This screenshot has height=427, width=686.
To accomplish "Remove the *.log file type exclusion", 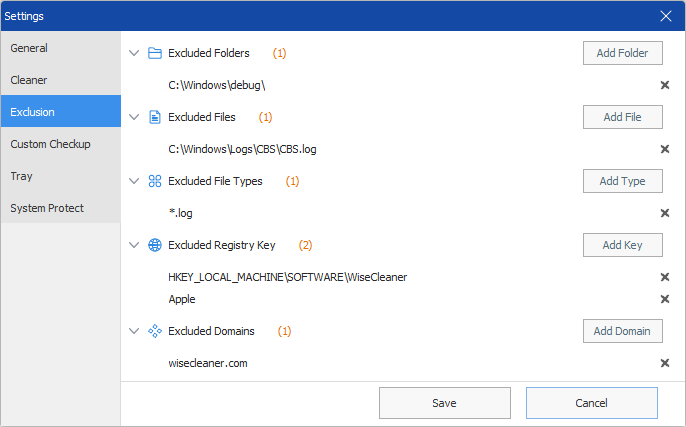I will (x=665, y=213).
